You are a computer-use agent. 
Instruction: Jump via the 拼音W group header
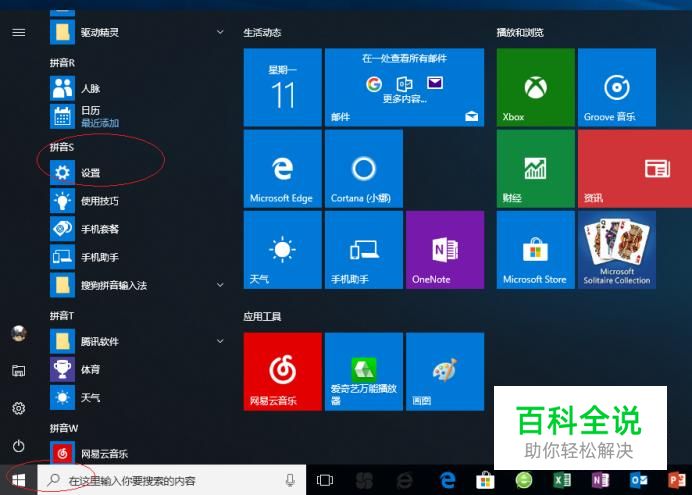coord(64,428)
